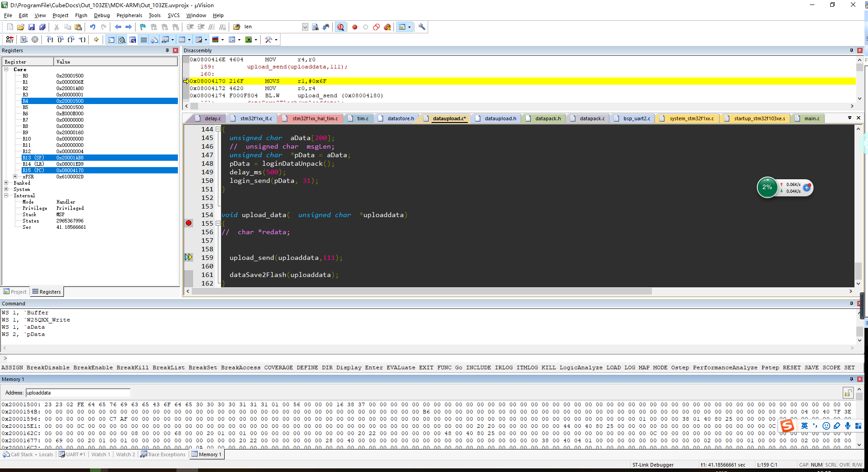Toggle the Disassembly Window toolbar button
This screenshot has height=472, width=868.
[122, 40]
